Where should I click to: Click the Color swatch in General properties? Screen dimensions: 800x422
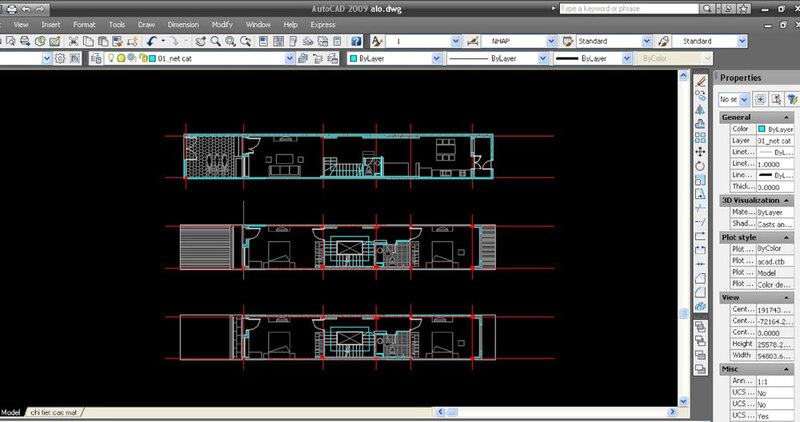tap(762, 129)
